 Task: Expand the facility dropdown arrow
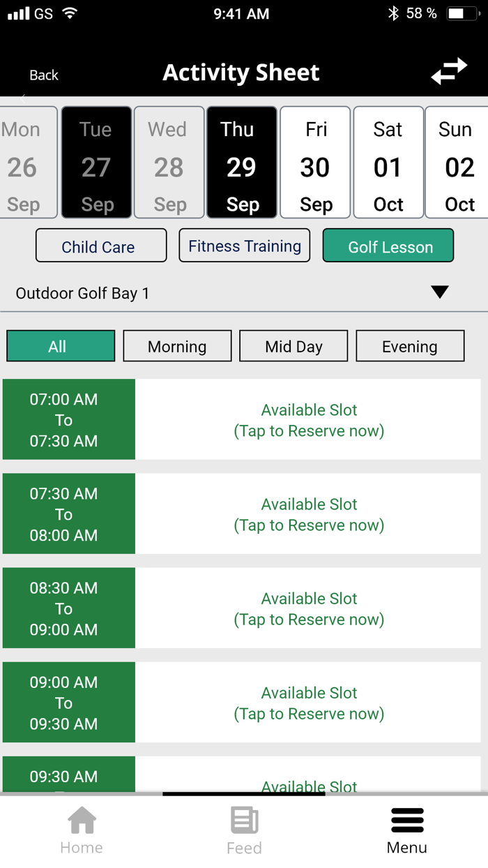click(439, 292)
